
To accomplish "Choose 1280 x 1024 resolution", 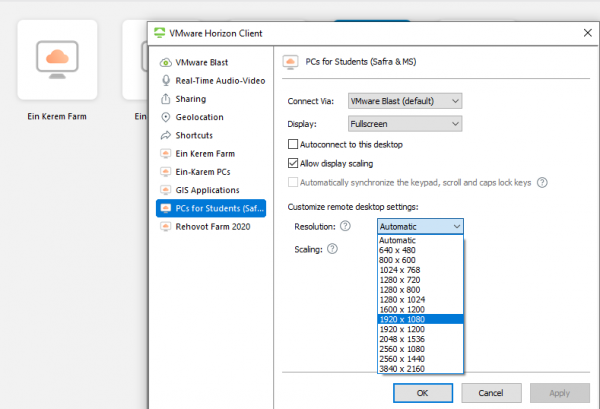I will click(420, 300).
